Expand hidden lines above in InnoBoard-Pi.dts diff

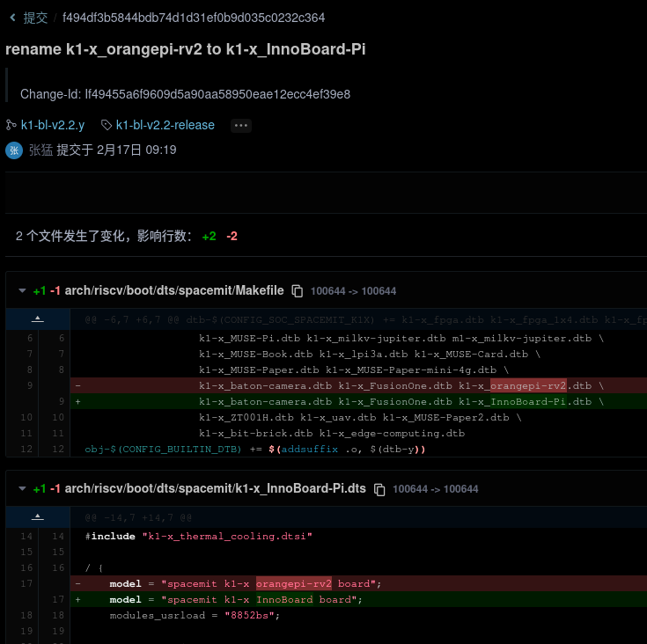(x=37, y=517)
